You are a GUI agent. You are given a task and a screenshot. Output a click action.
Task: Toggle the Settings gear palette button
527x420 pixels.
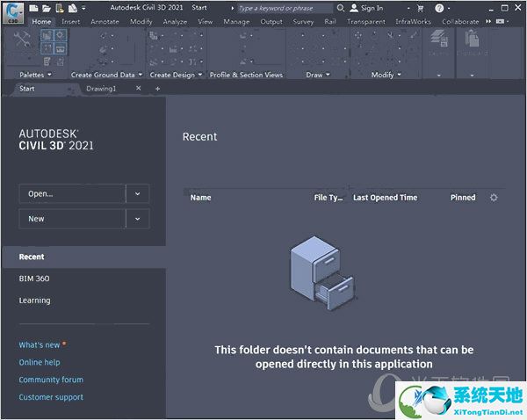click(x=60, y=35)
